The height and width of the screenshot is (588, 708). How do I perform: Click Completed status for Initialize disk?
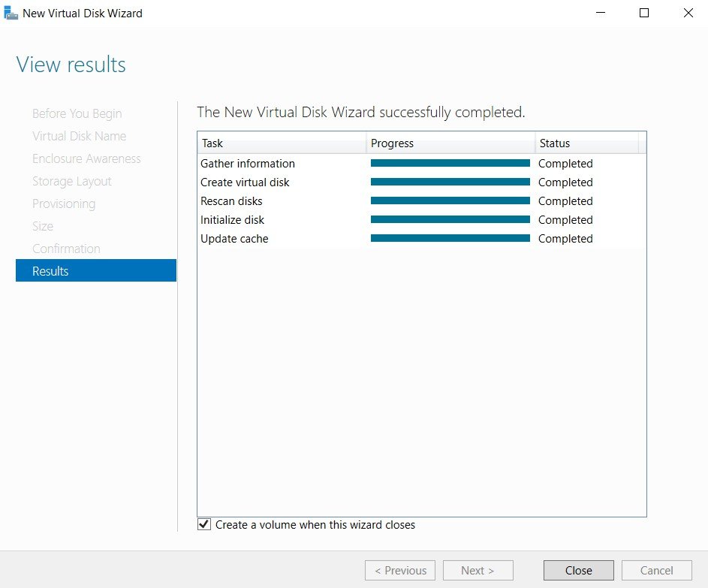565,220
